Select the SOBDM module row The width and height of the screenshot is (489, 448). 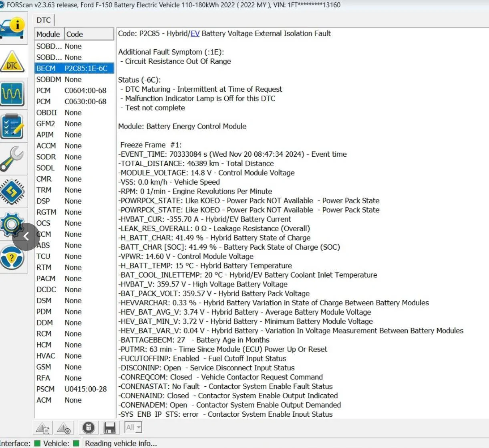(74, 79)
